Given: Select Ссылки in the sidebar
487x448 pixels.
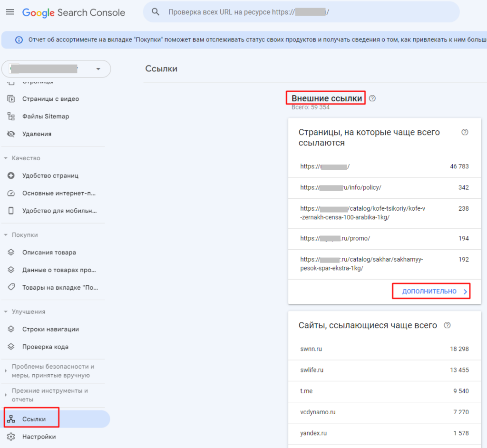Looking at the screenshot, I should point(56,419).
